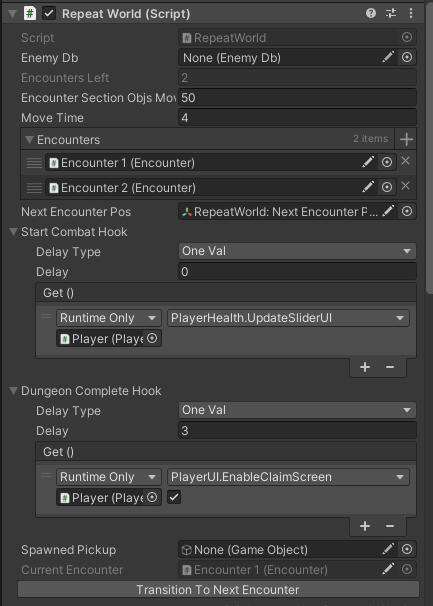The width and height of the screenshot is (433, 606).
Task: Uncheck EnableClaimScreen boolean argument checkbox
Action: point(174,497)
